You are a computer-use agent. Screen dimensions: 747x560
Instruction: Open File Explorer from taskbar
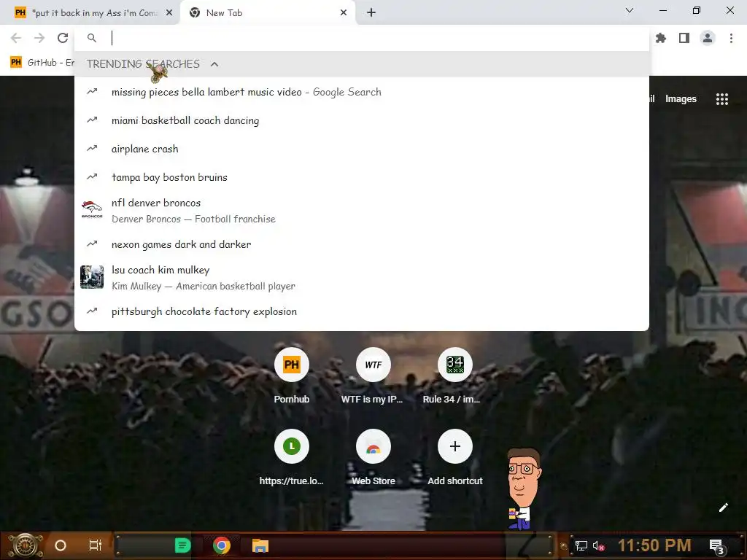pyautogui.click(x=260, y=545)
